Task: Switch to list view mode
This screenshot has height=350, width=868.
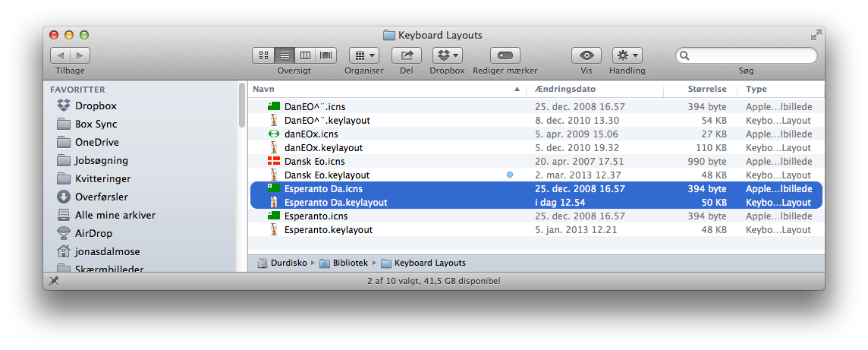Action: pos(285,55)
